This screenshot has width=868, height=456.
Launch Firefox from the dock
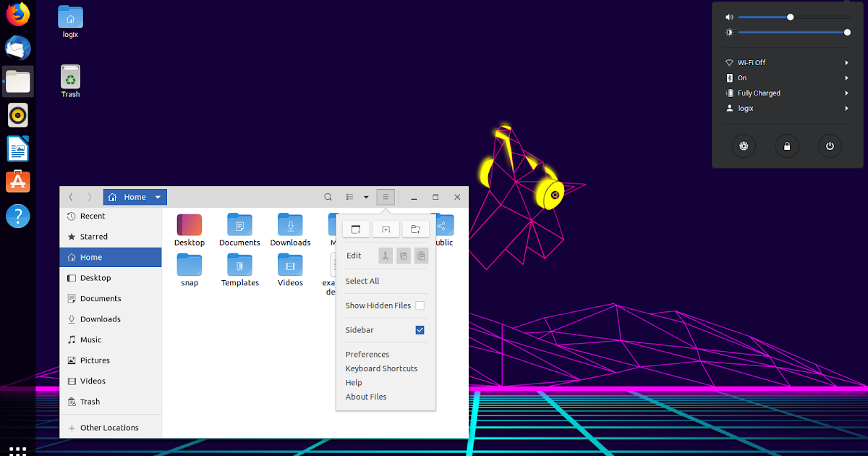pyautogui.click(x=17, y=14)
